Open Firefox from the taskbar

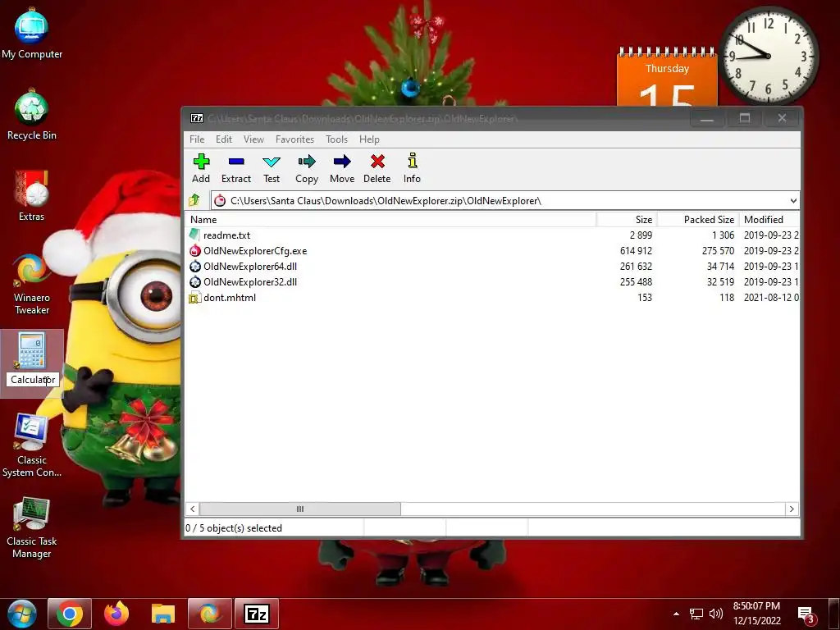click(116, 614)
